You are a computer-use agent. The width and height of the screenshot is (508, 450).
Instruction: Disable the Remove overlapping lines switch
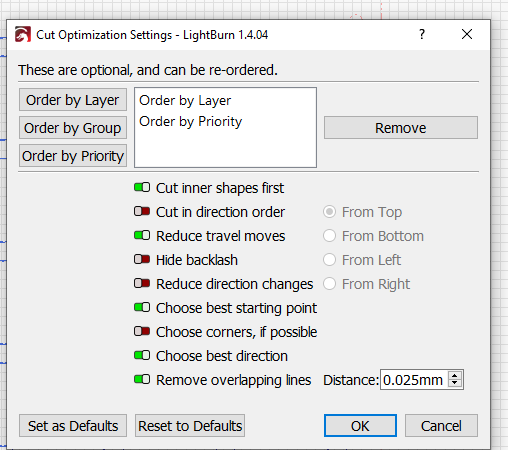[x=142, y=380]
